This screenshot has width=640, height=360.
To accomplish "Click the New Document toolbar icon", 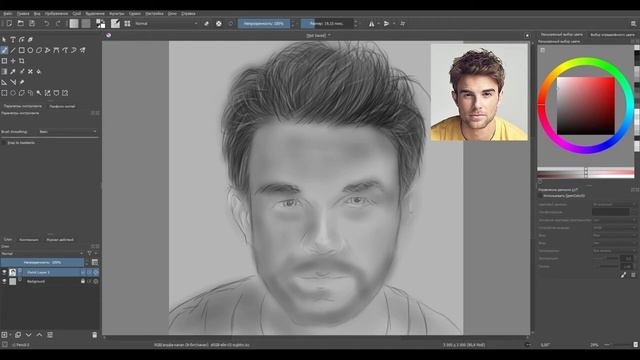I will point(9,24).
